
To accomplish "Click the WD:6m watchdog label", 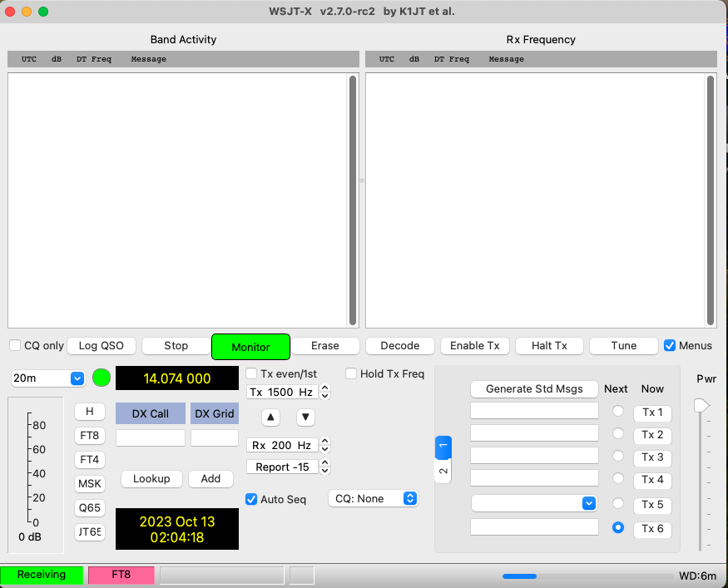I will click(698, 576).
